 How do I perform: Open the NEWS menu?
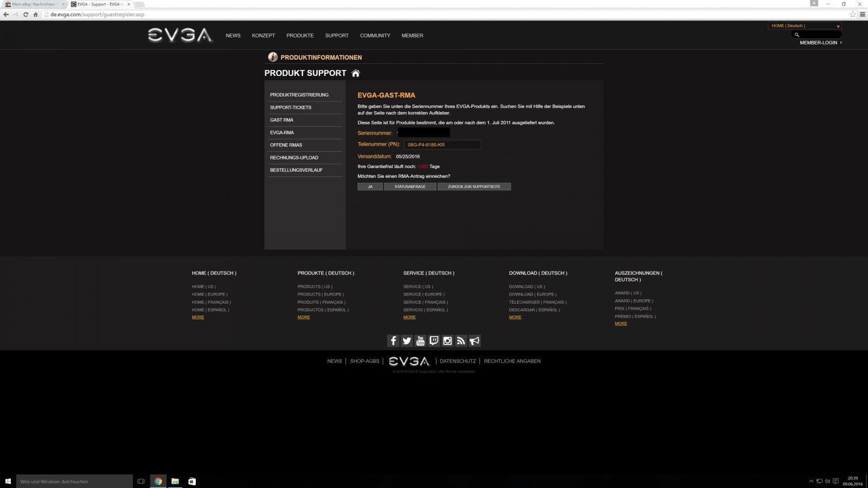coord(233,36)
